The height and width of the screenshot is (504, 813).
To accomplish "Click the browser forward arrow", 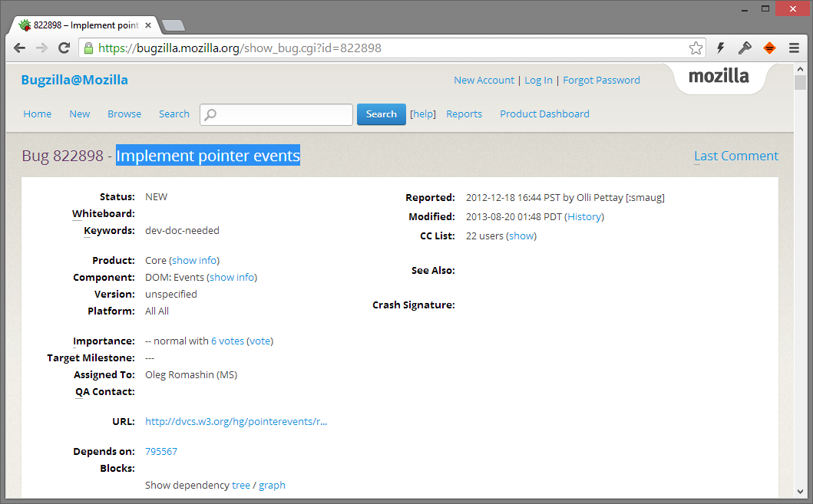I will 41,48.
